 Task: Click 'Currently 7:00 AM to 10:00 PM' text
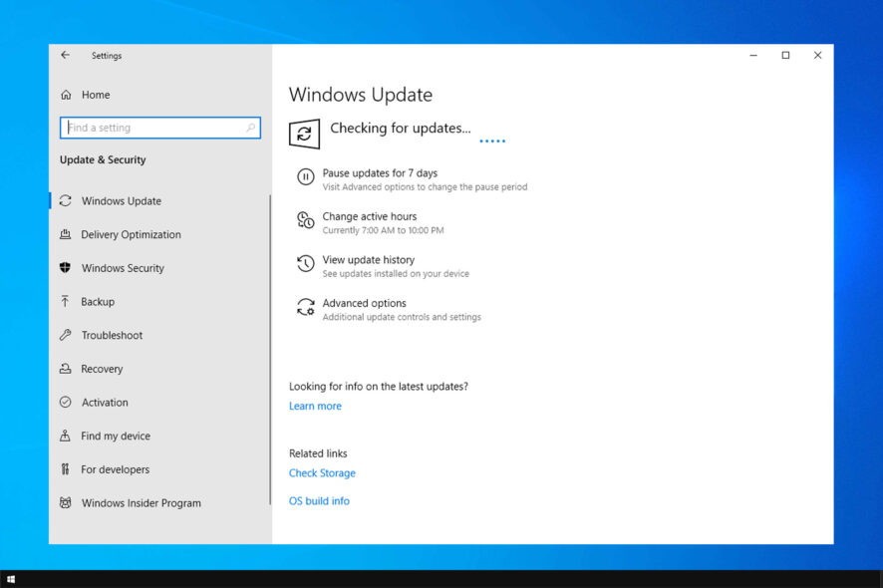(x=383, y=230)
